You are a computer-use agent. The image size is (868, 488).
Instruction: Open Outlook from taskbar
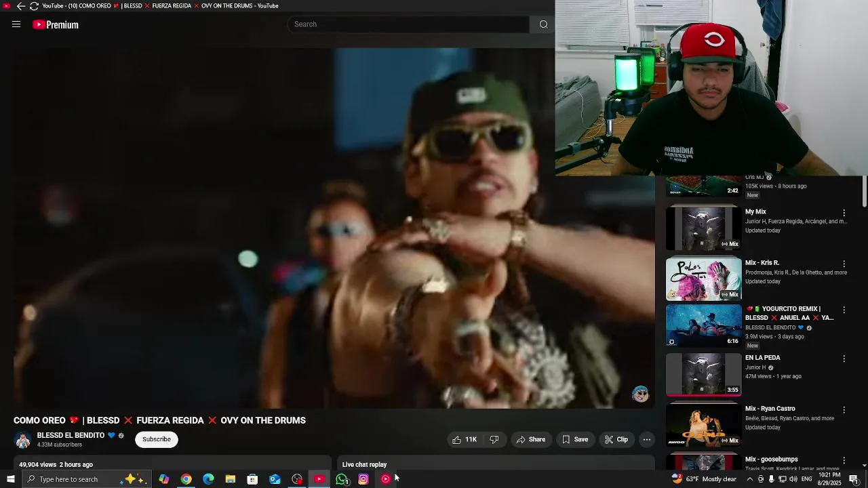click(x=275, y=479)
